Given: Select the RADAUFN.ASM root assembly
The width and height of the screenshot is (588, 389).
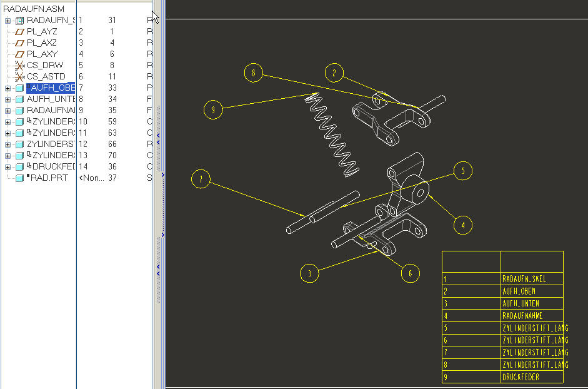Looking at the screenshot, I should click(x=34, y=9).
